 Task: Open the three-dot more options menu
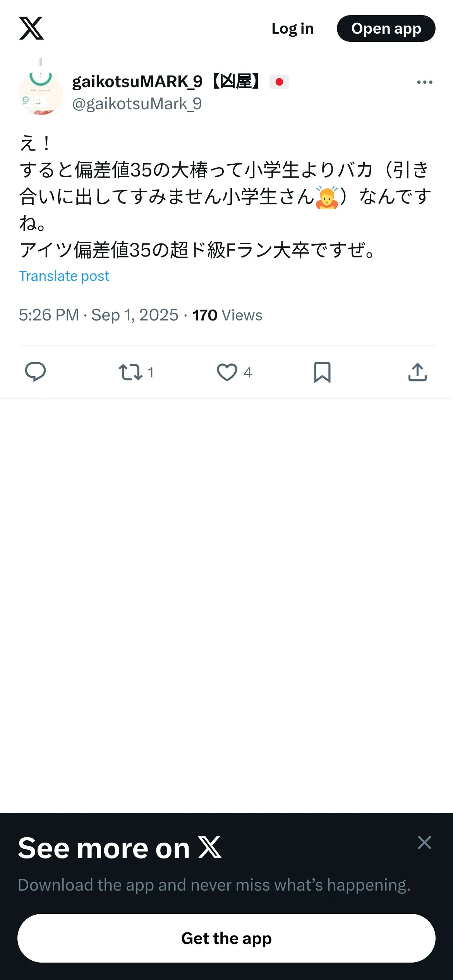[424, 82]
